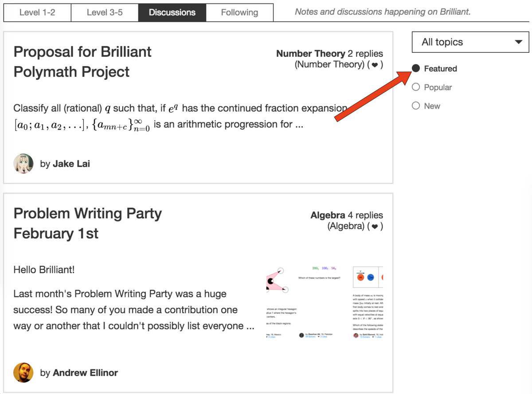Open Problem Writing Party February 1st post
The width and height of the screenshot is (532, 394).
pyautogui.click(x=88, y=223)
